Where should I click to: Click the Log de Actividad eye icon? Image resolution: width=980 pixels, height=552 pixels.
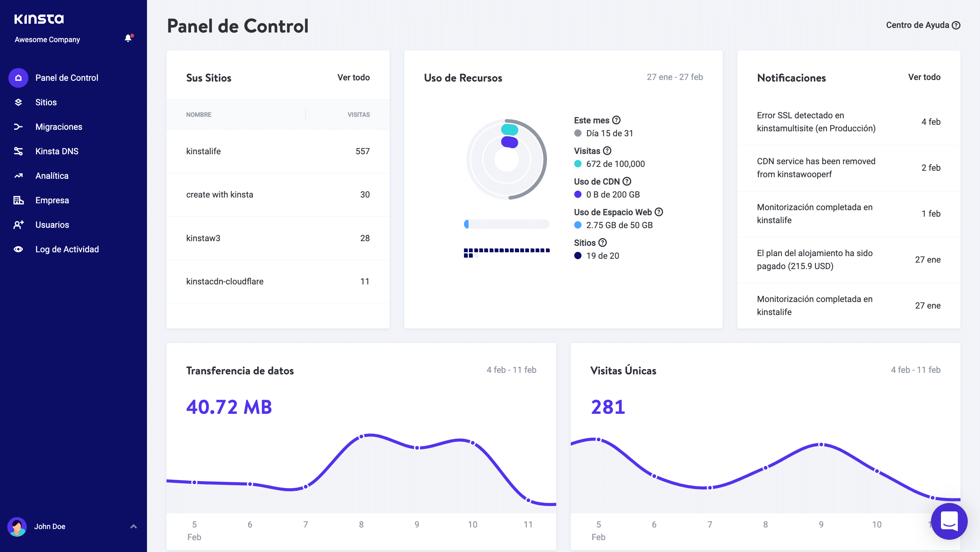18,249
